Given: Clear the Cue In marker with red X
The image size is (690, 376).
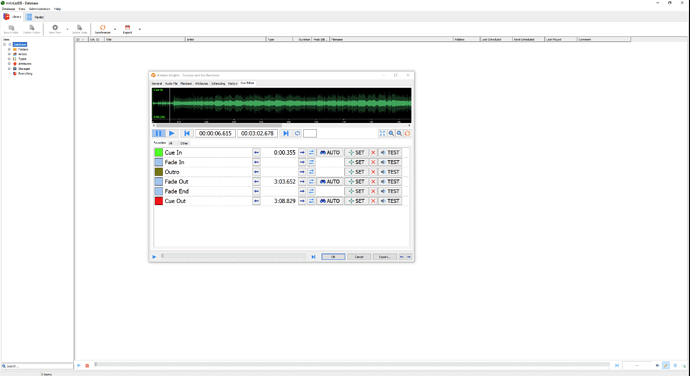Looking at the screenshot, I should pos(373,152).
